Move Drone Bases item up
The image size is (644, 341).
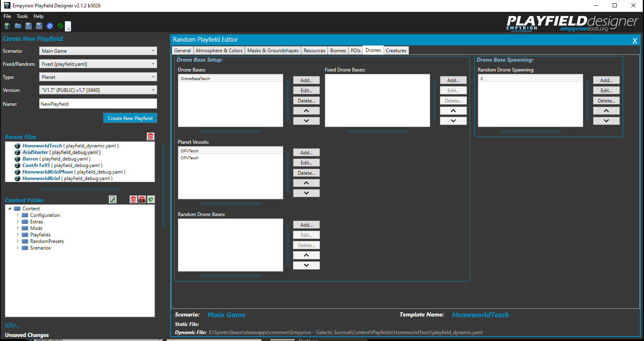(306, 111)
